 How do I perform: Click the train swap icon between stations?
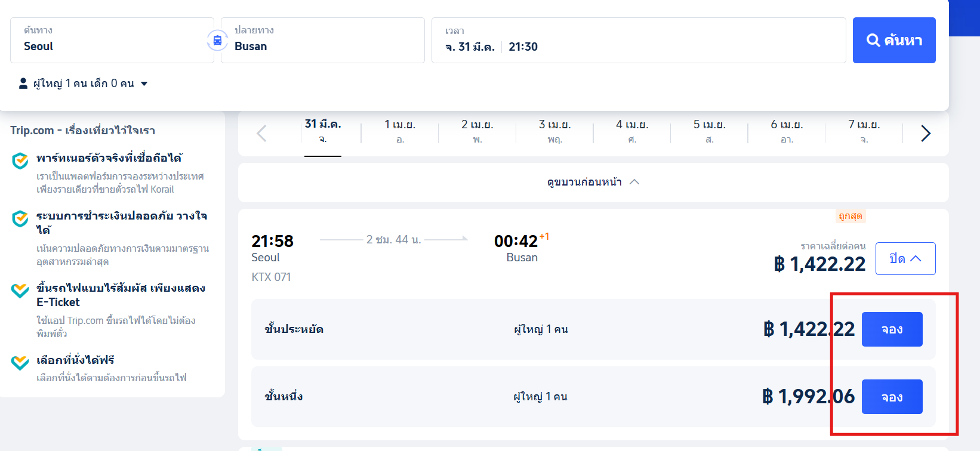coord(217,41)
